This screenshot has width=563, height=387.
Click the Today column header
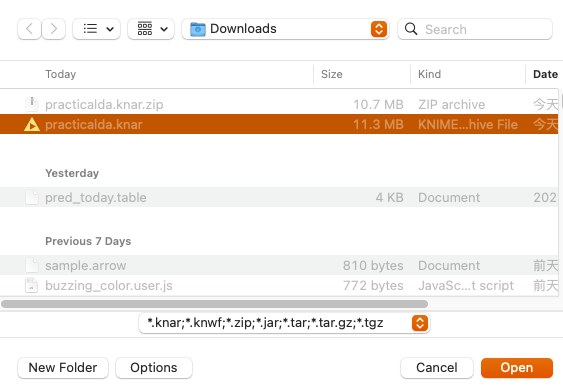pyautogui.click(x=61, y=74)
